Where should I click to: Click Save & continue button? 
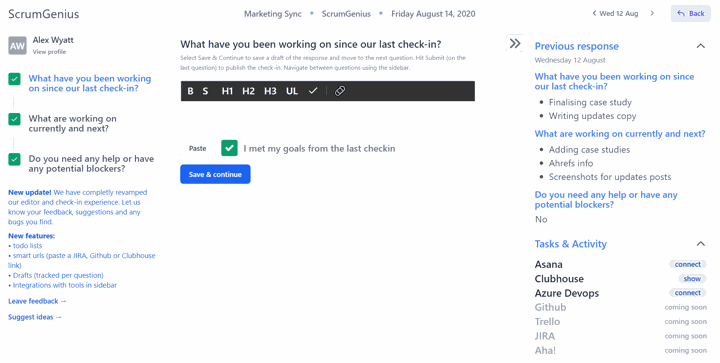pos(215,174)
